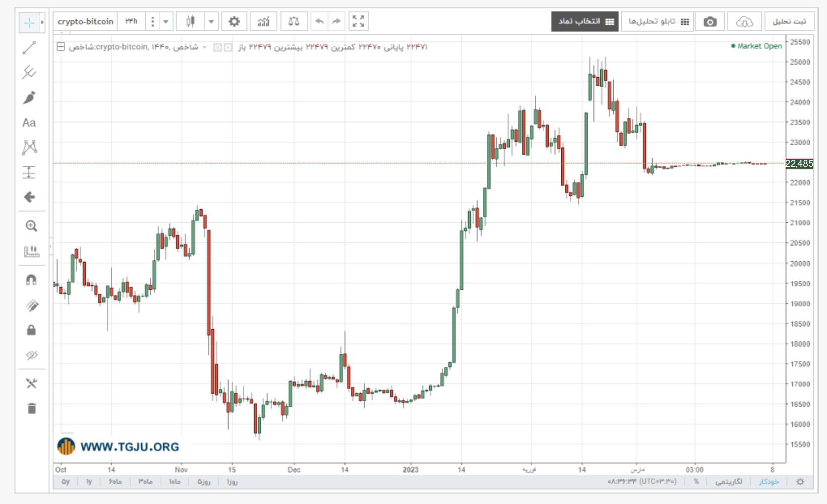827x504 pixels.
Task: Activate the zoom-in magnifier tool
Action: 31,226
